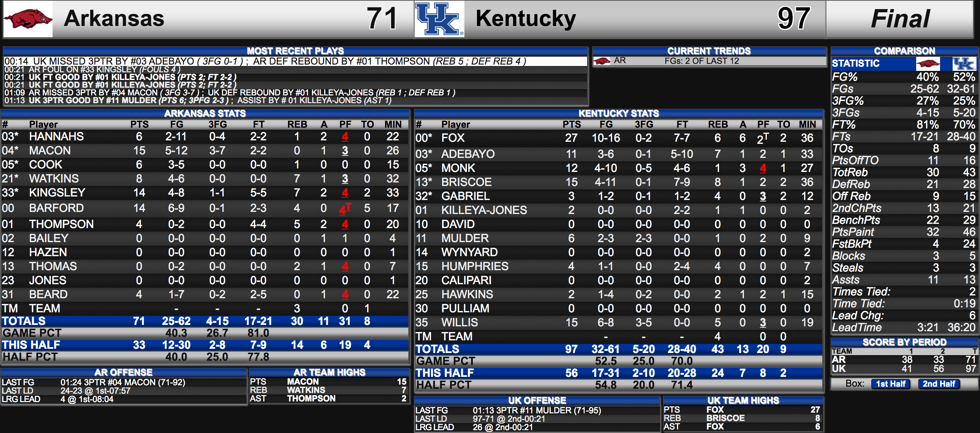Click the Kentucky TOTALS row
The image size is (980, 433).
click(619, 349)
